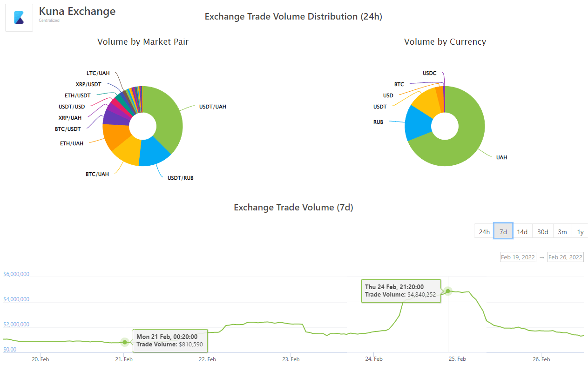Choose the 1y range option
588x365 pixels.
580,231
